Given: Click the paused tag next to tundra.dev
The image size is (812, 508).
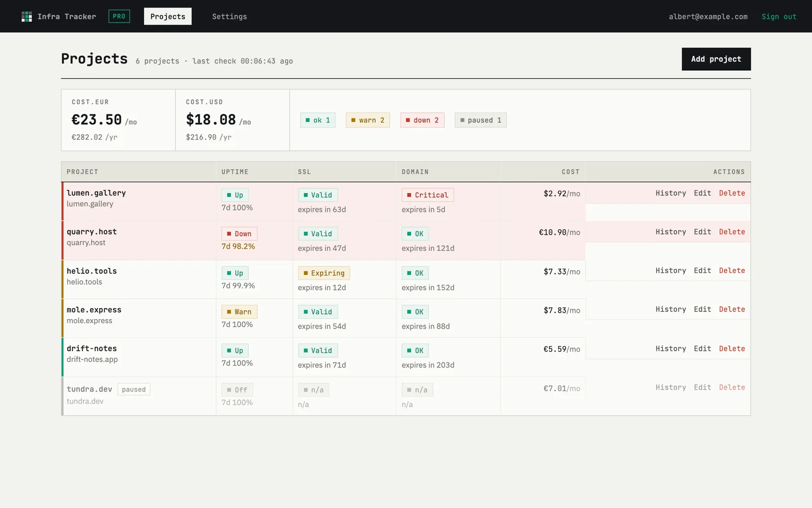Looking at the screenshot, I should (133, 389).
